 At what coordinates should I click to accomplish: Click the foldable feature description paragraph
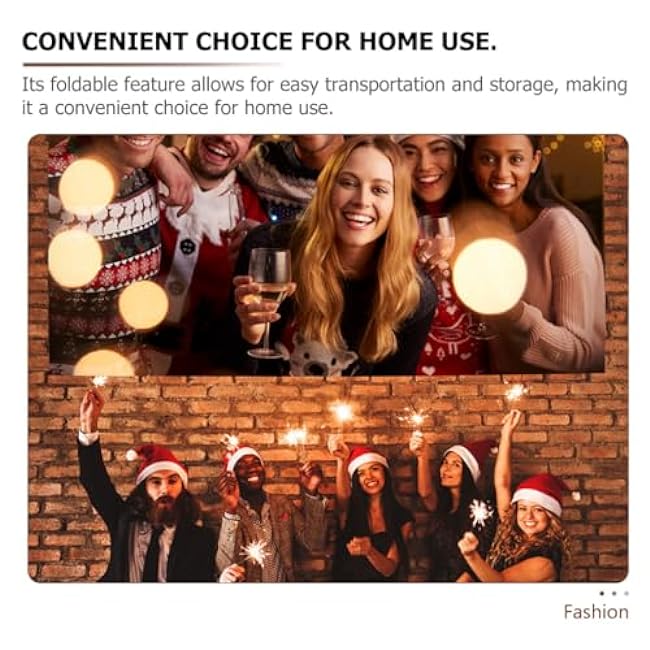pyautogui.click(x=325, y=96)
